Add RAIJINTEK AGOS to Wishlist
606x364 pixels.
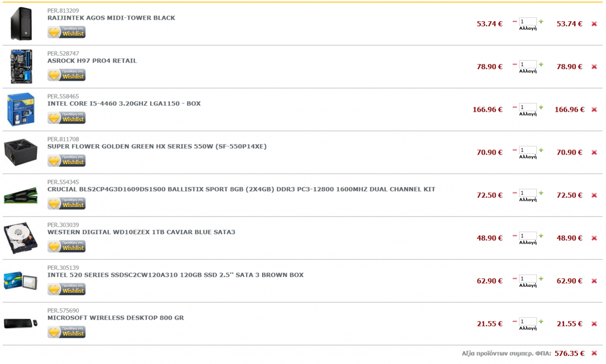(x=67, y=32)
